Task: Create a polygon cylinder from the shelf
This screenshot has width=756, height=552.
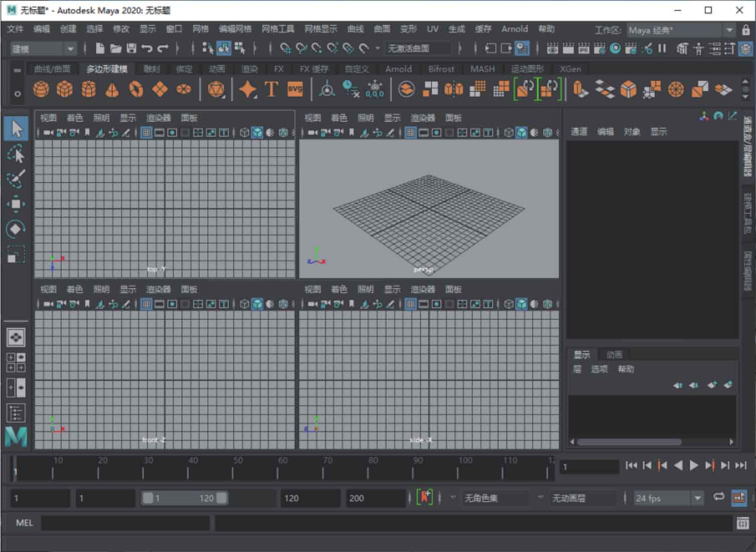Action: coord(89,89)
